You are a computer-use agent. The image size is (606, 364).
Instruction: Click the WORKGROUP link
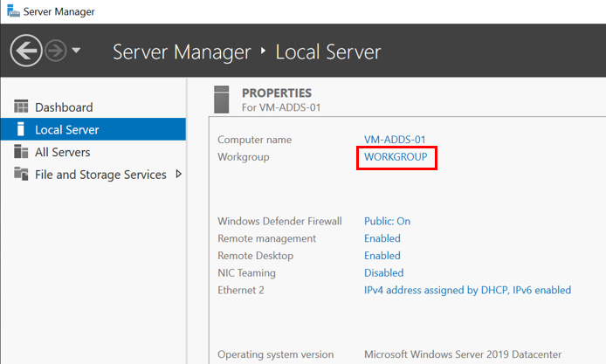click(396, 157)
